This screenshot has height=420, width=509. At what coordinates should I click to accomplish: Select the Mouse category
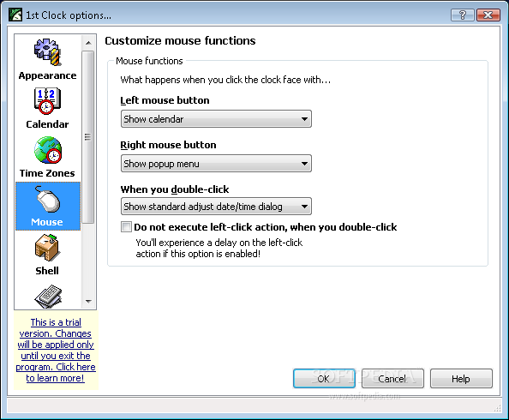click(x=48, y=206)
